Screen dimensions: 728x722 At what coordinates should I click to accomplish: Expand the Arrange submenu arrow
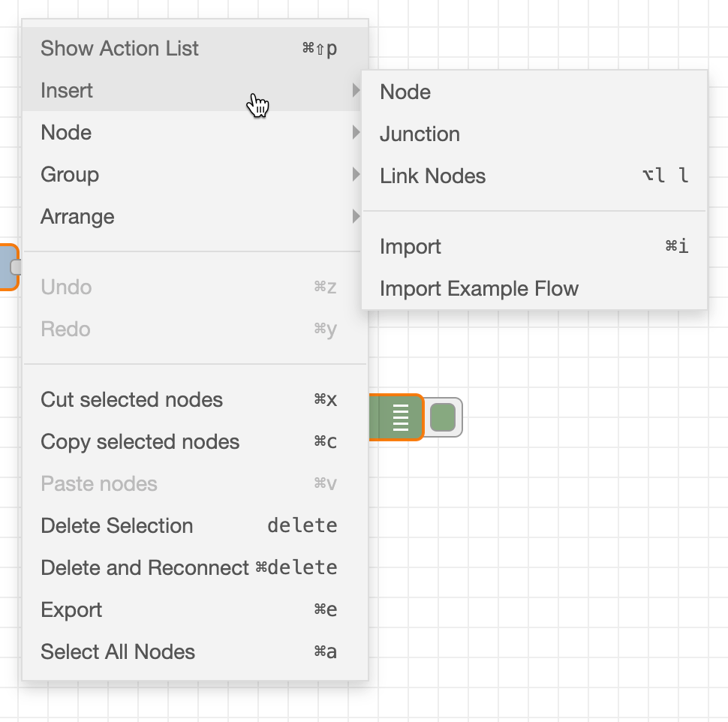tap(356, 216)
